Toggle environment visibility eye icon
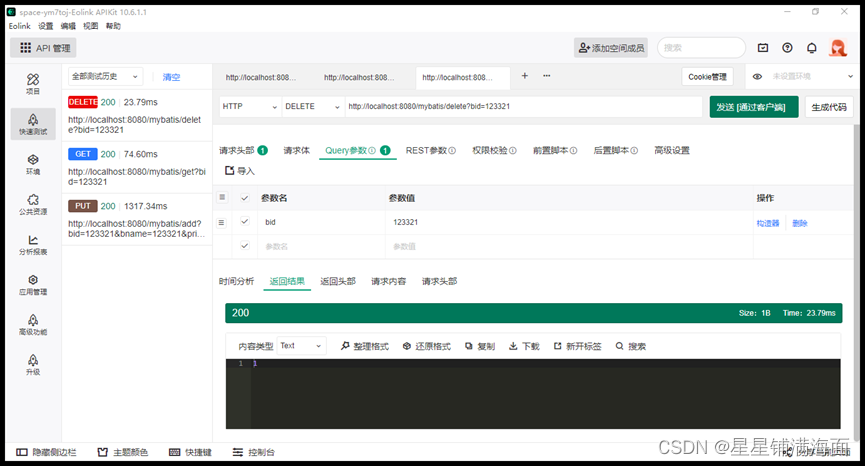 coord(757,77)
